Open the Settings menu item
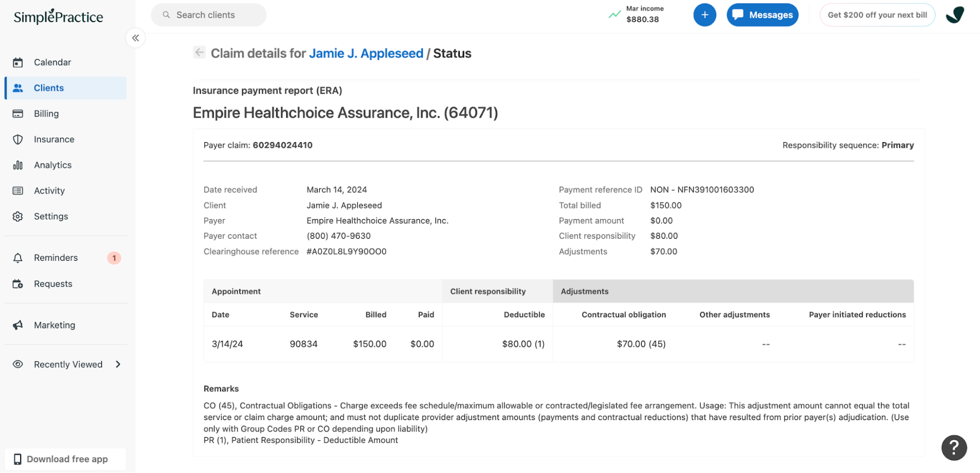 click(x=66, y=216)
